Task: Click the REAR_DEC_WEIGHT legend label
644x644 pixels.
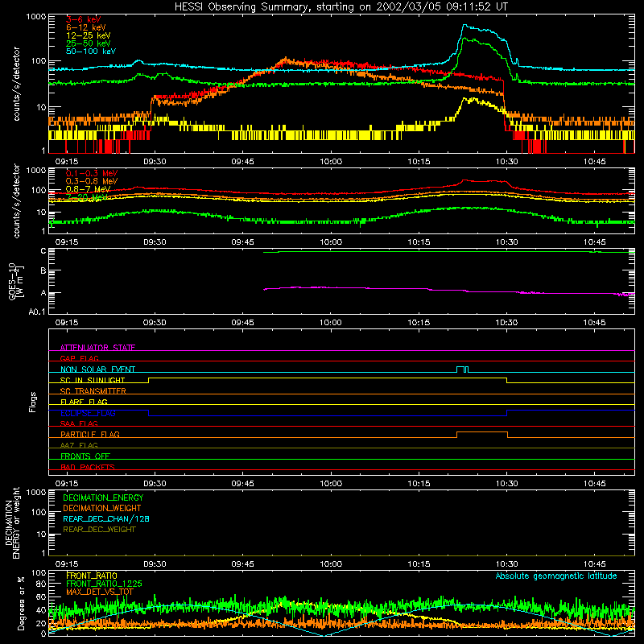Action: [x=99, y=530]
